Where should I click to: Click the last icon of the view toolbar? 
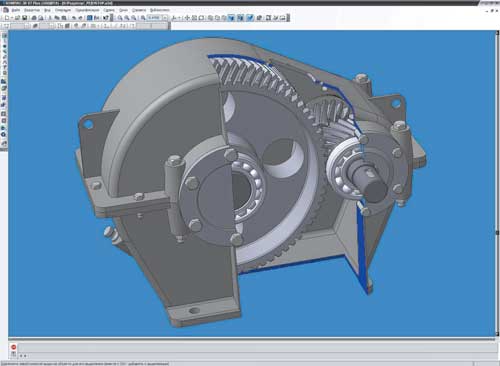pos(283,18)
